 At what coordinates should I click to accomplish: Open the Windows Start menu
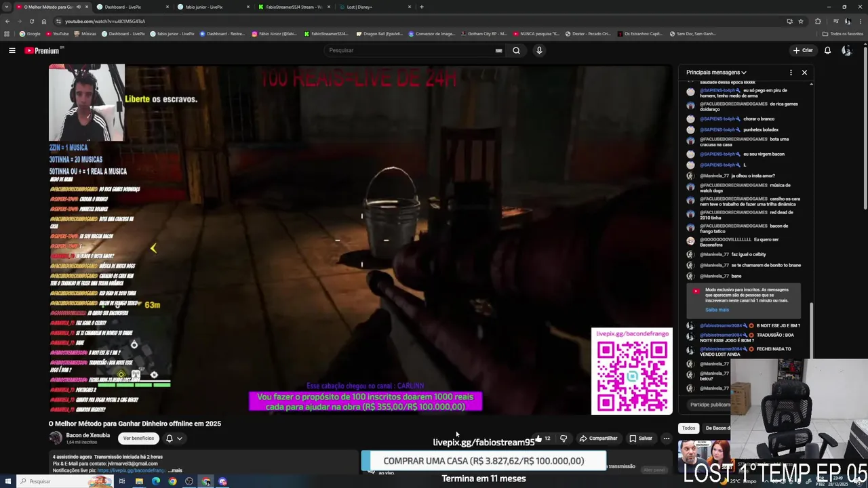[x=8, y=481]
